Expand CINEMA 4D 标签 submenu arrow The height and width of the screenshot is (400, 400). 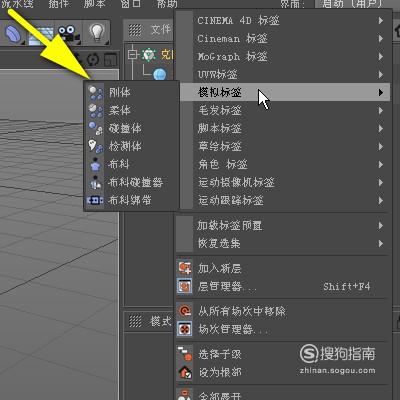point(381,21)
